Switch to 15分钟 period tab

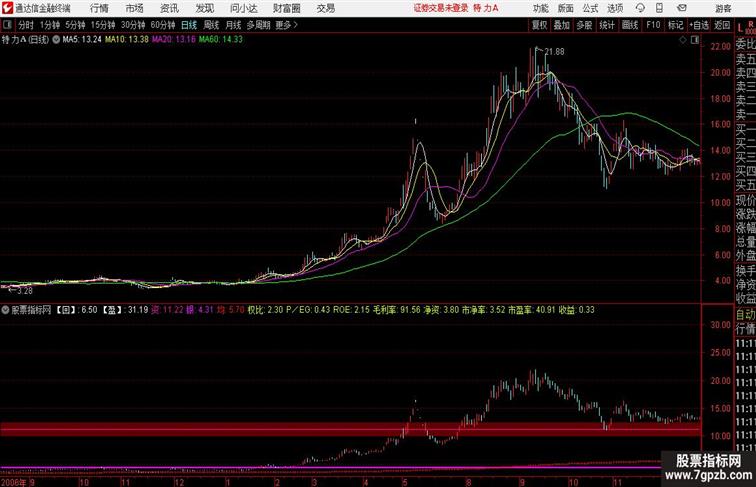coord(103,25)
